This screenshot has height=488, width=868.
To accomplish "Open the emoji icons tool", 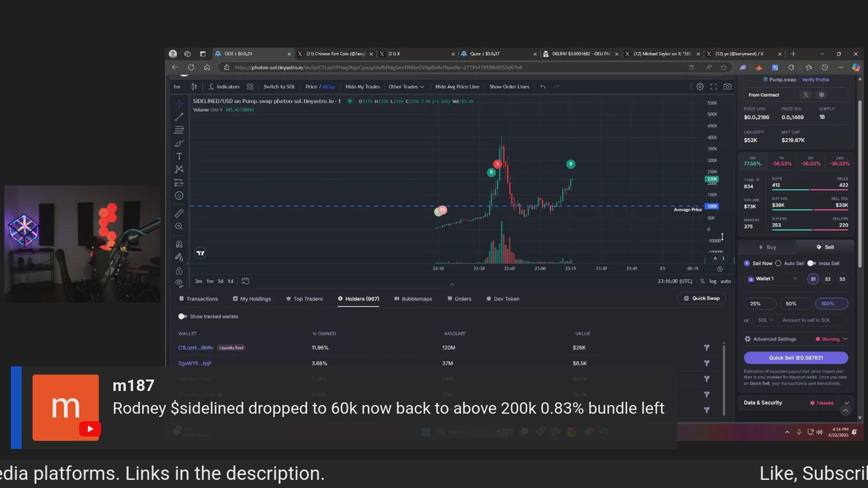I will (179, 196).
